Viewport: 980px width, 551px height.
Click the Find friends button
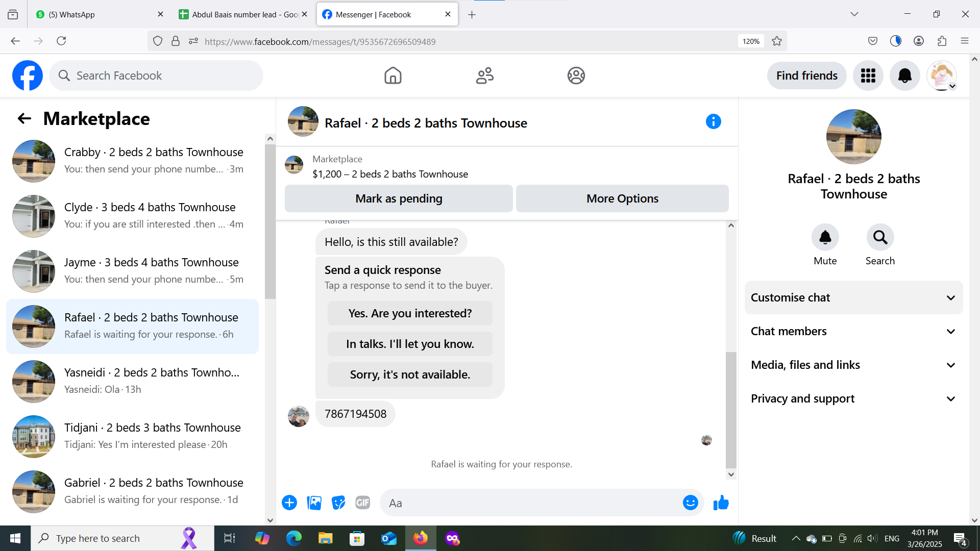(x=806, y=76)
